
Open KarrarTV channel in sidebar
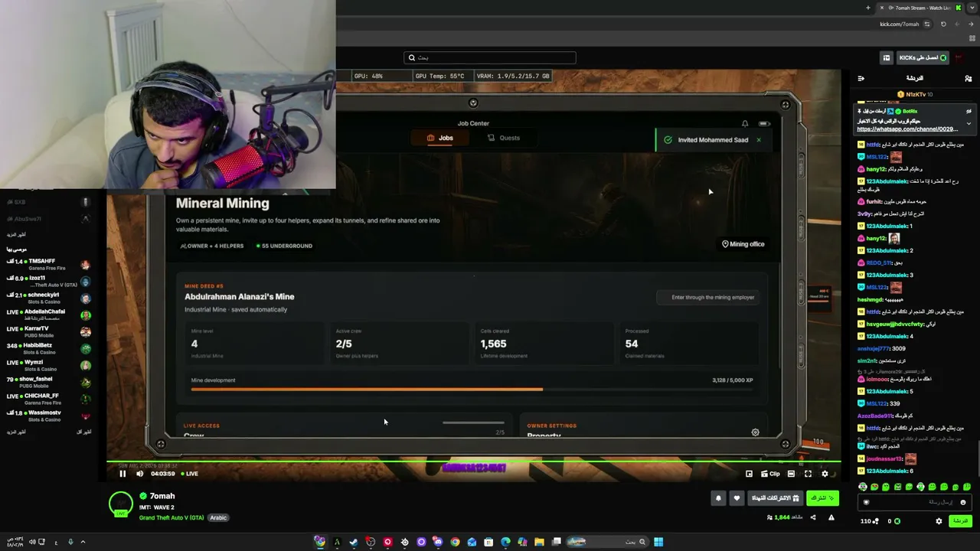click(47, 331)
